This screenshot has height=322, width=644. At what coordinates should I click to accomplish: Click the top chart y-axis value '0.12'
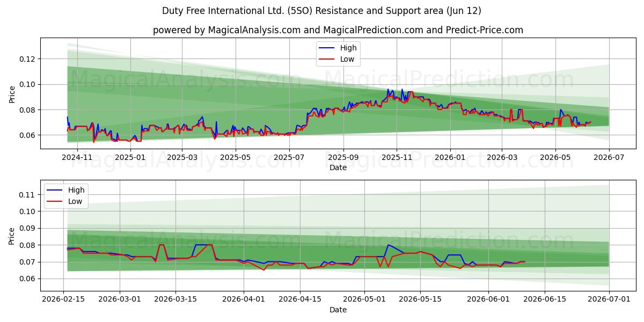[x=27, y=59]
